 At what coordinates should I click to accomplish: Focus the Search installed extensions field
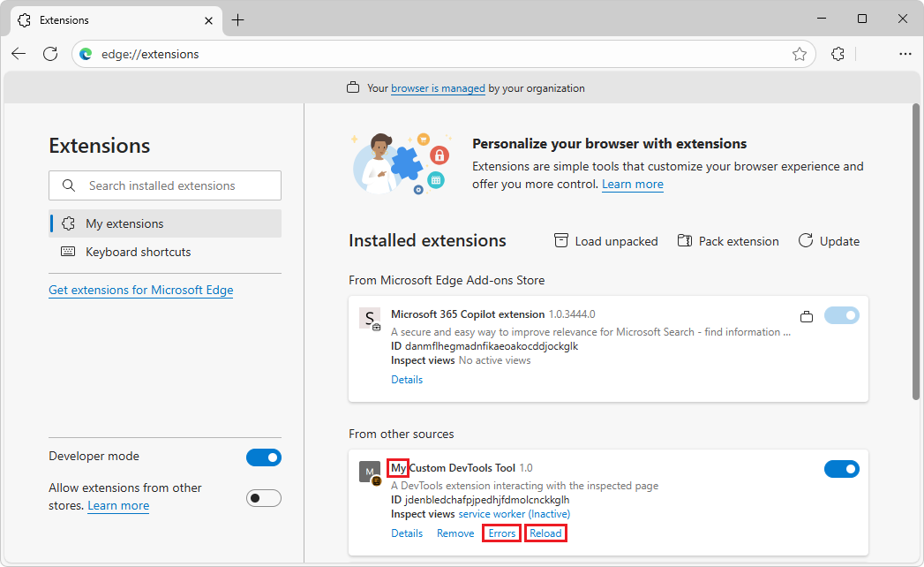click(165, 185)
